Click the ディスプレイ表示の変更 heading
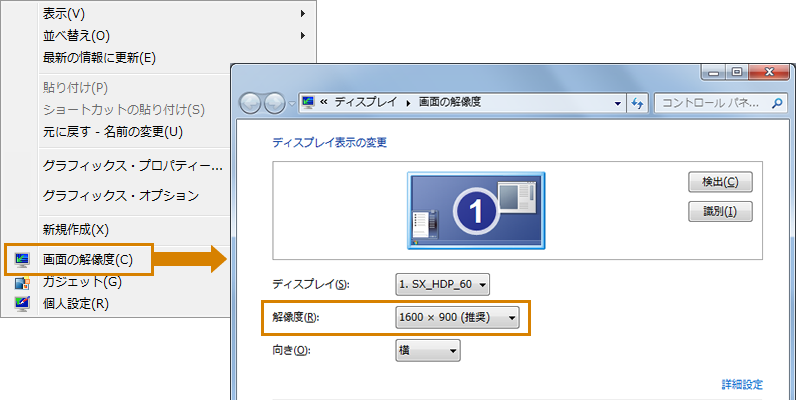796x400 pixels. point(330,143)
